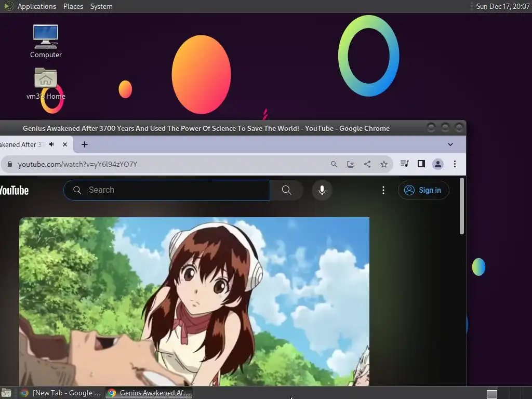Open the Chrome three-dot menu
This screenshot has height=399, width=532.
[455, 164]
